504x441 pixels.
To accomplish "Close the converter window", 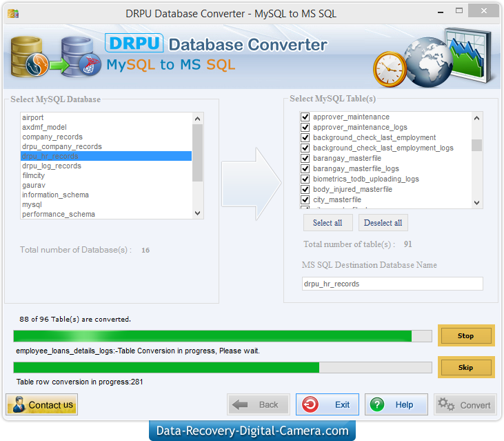I will click(x=484, y=11).
